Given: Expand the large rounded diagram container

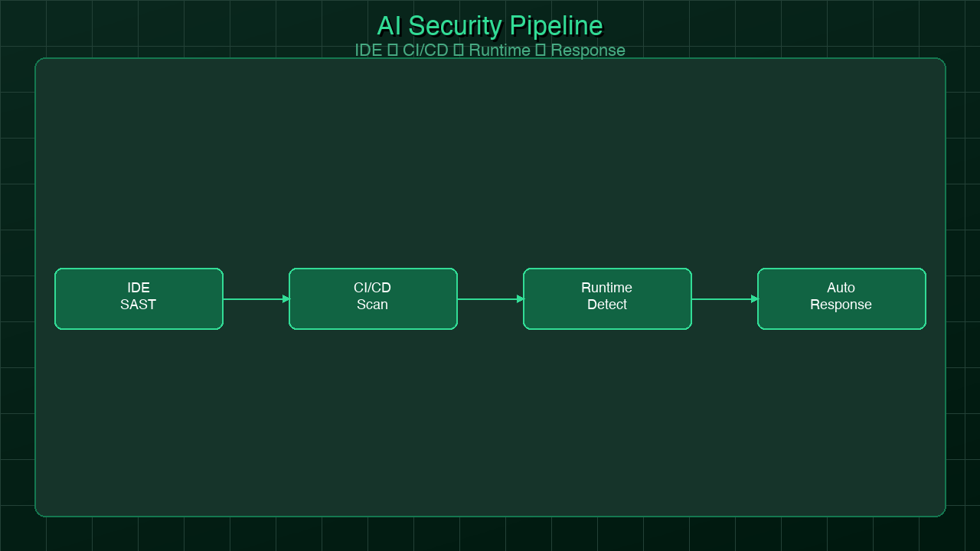Looking at the screenshot, I should point(490,153).
